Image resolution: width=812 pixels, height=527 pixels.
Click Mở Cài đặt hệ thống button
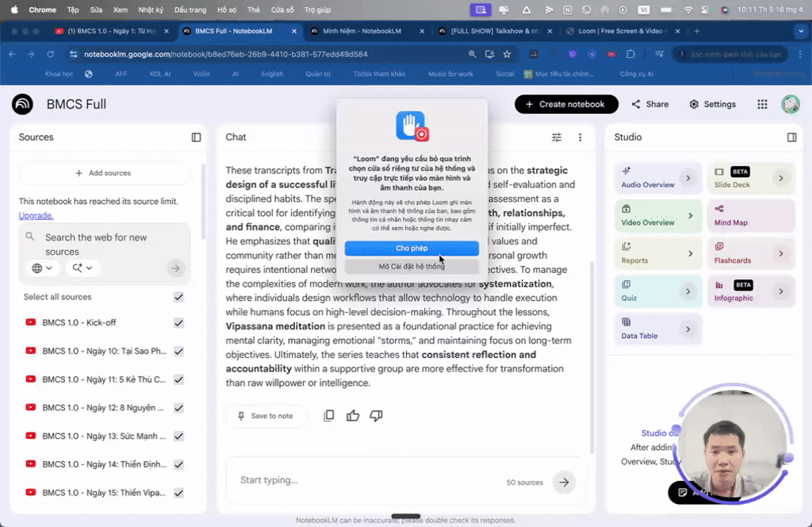(412, 267)
